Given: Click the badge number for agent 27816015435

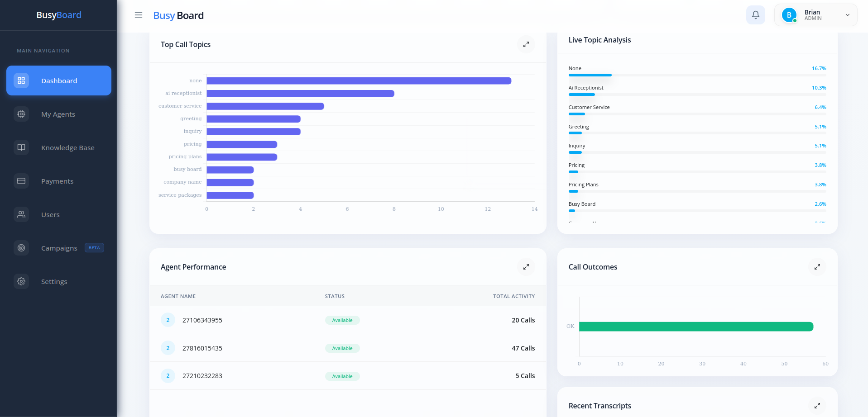Looking at the screenshot, I should 168,348.
